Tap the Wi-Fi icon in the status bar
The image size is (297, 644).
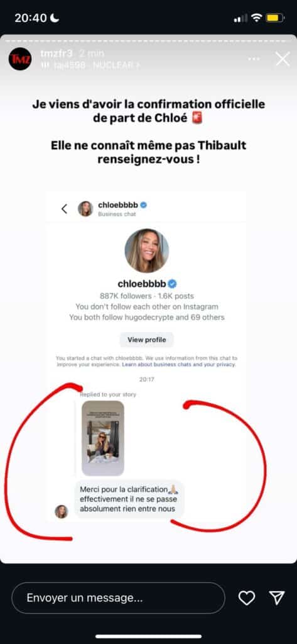[256, 18]
